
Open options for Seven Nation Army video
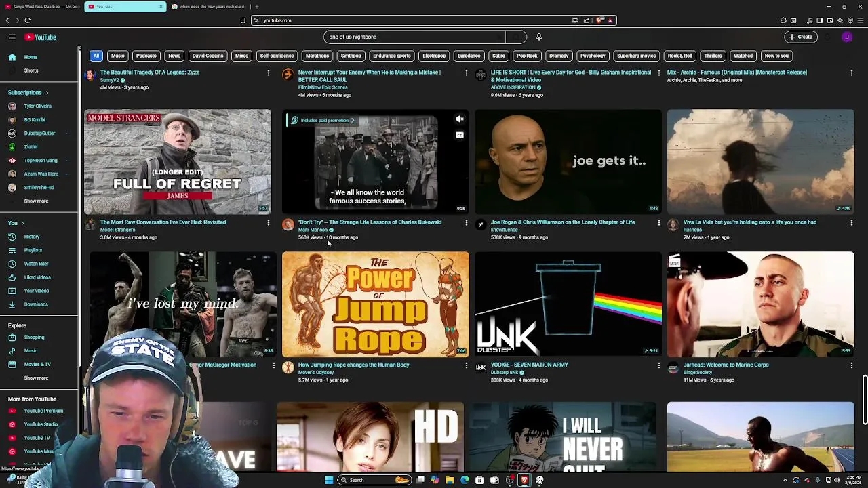coord(658,365)
